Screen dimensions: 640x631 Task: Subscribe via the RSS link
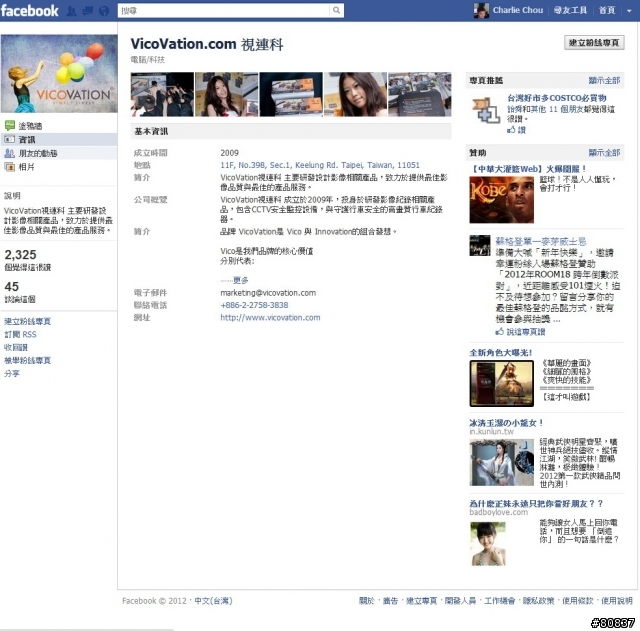coord(20,334)
